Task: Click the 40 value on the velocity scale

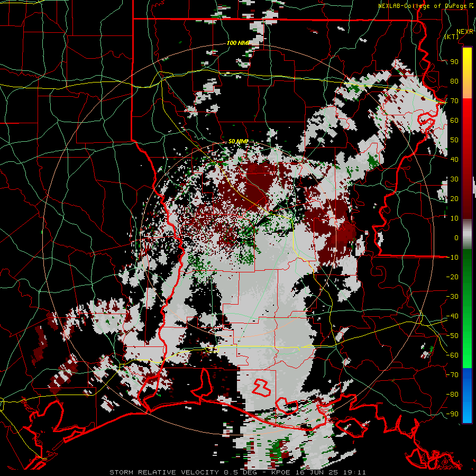Action: [454, 159]
